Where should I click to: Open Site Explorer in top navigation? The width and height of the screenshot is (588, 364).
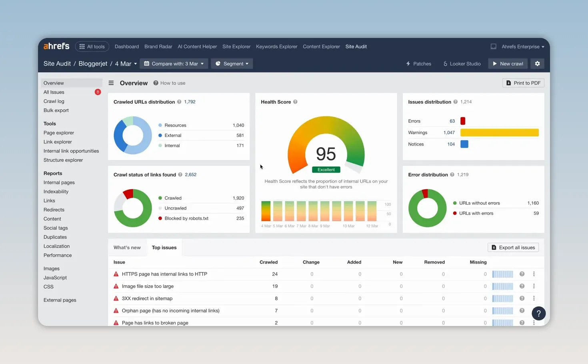236,46
